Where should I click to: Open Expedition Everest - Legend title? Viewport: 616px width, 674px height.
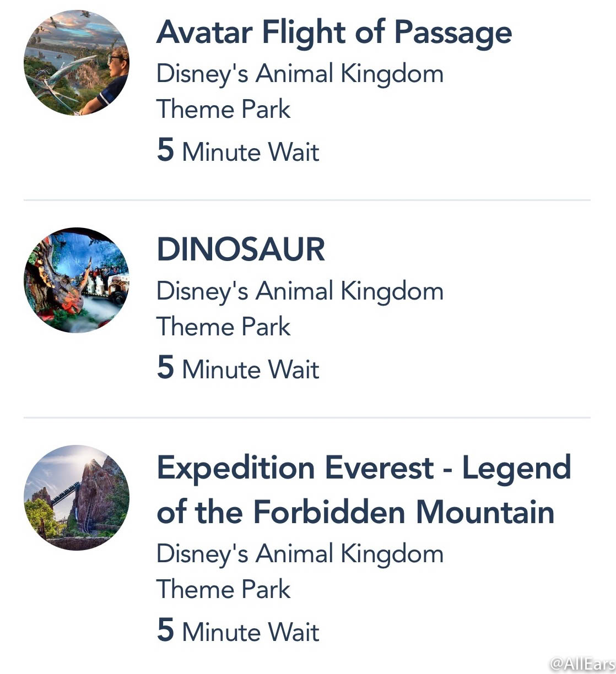364,468
